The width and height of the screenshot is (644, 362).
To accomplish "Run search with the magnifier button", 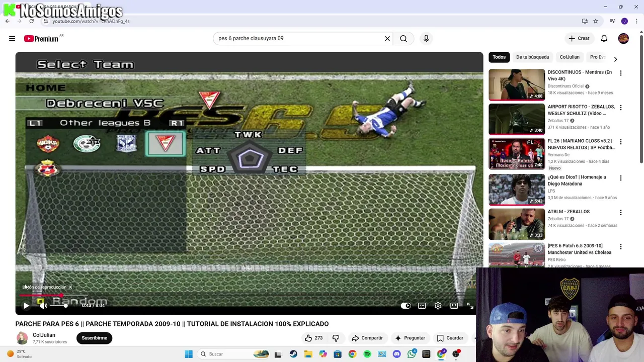I will pyautogui.click(x=404, y=38).
